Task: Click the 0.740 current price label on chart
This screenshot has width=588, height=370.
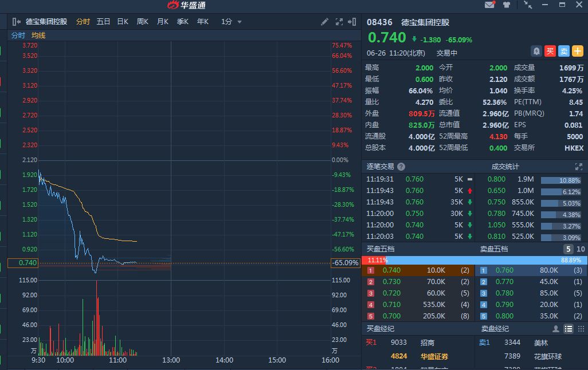Action: (x=23, y=263)
